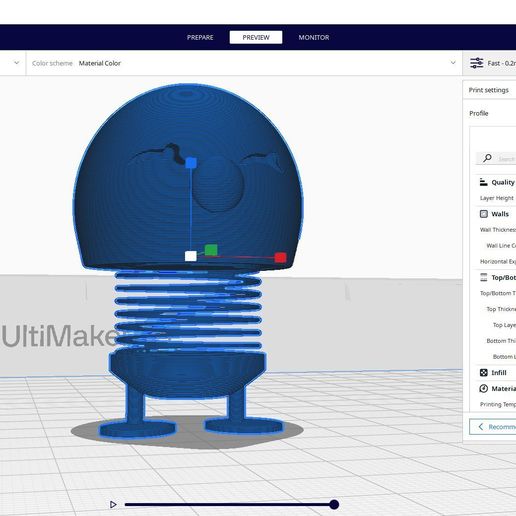
Task: Click the blue Z-axis move handle
Action: pos(191,163)
